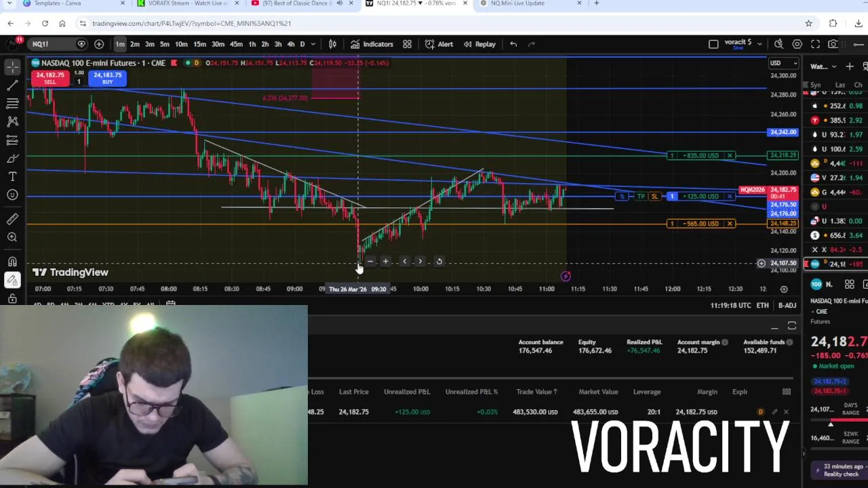Screen dimensions: 868x488
Task: Enter fullscreen chart mode
Action: 815,44
